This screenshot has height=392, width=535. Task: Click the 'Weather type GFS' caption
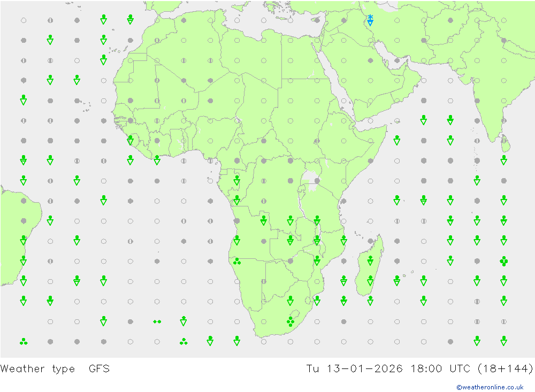[55, 369]
